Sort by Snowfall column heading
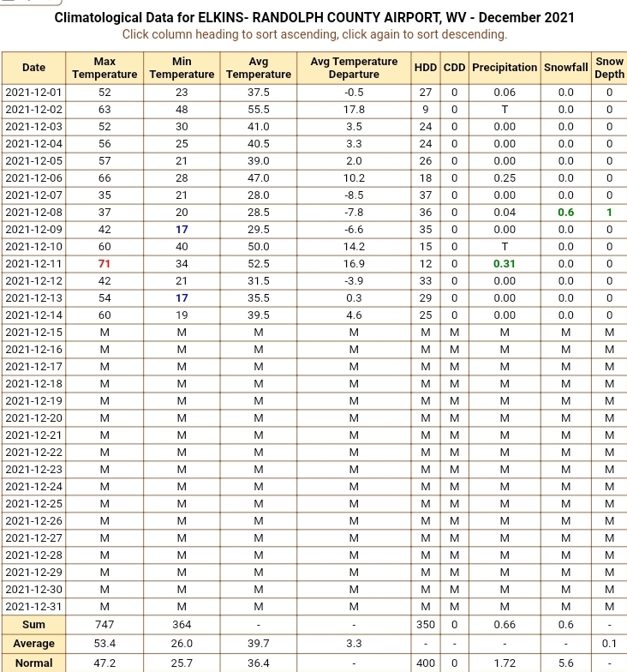The height and width of the screenshot is (672, 627). click(x=565, y=68)
